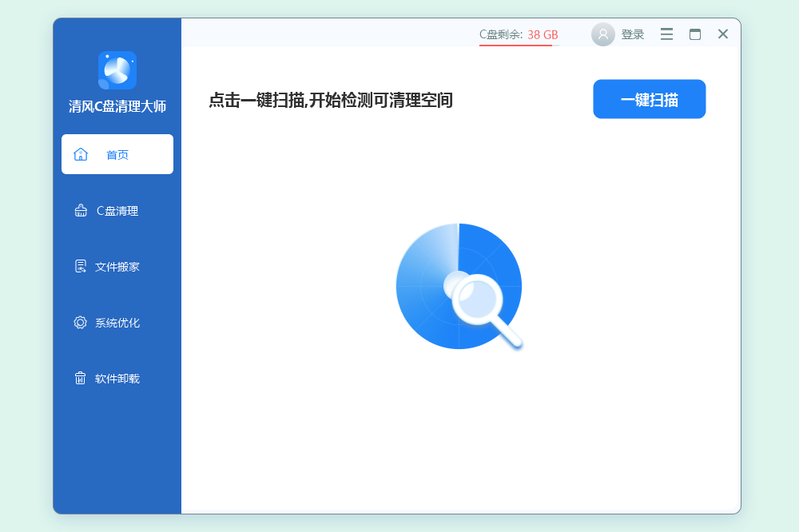Go to the 系统优化 page
799x532 pixels.
tap(117, 323)
